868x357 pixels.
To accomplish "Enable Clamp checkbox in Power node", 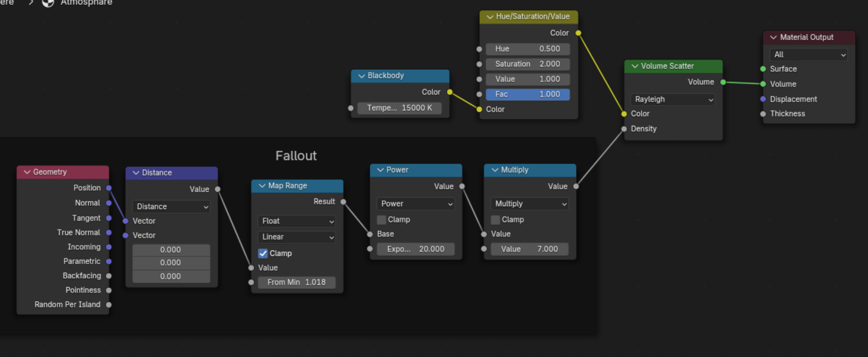I will 381,220.
